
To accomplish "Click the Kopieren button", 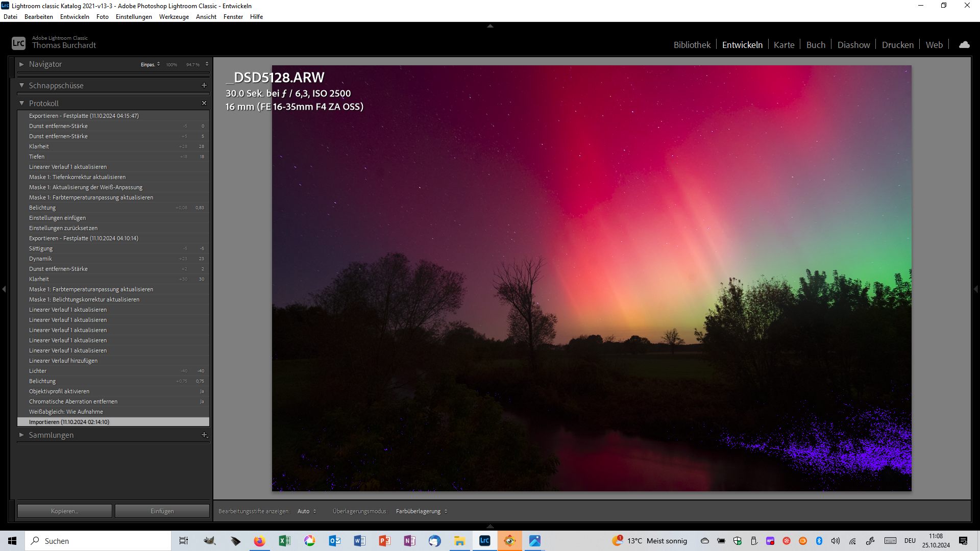I will click(x=65, y=511).
